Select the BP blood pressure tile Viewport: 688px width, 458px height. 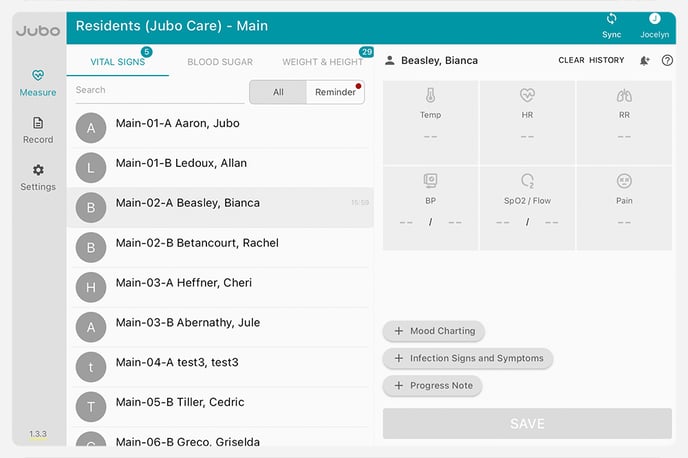[430, 208]
